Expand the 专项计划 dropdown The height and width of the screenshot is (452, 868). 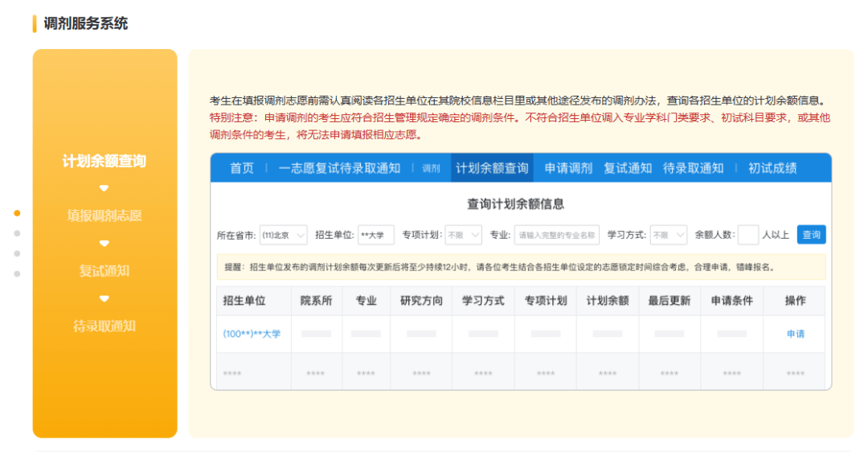(463, 235)
